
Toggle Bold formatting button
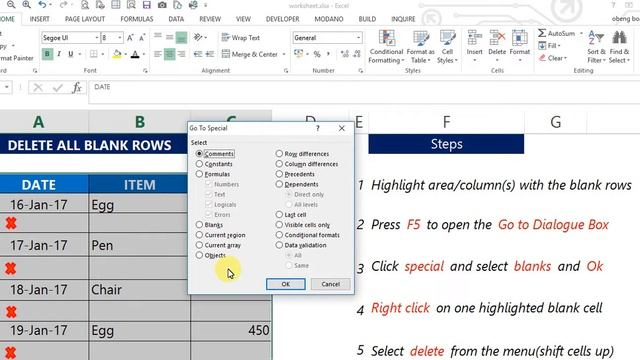pyautogui.click(x=47, y=54)
